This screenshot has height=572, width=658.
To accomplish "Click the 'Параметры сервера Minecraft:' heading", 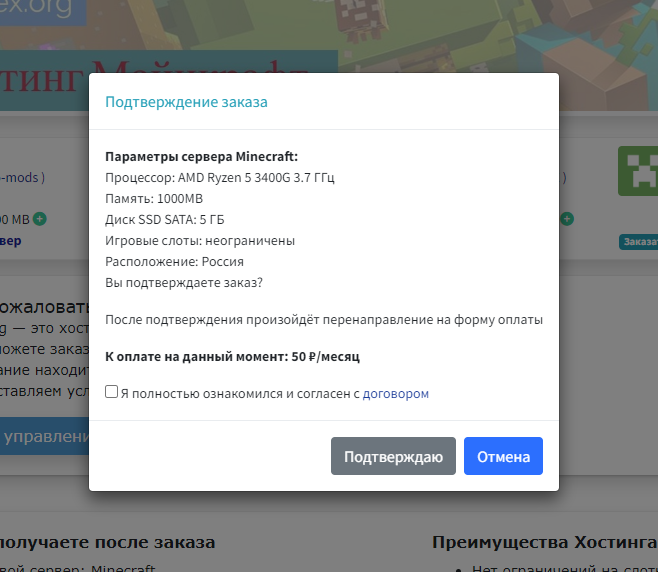I will (x=201, y=157).
